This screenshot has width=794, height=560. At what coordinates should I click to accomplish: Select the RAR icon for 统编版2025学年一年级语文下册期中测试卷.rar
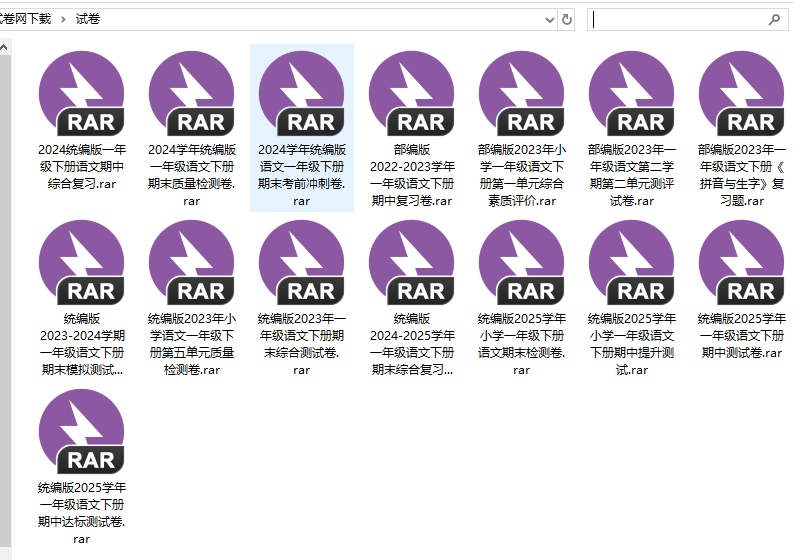click(742, 263)
